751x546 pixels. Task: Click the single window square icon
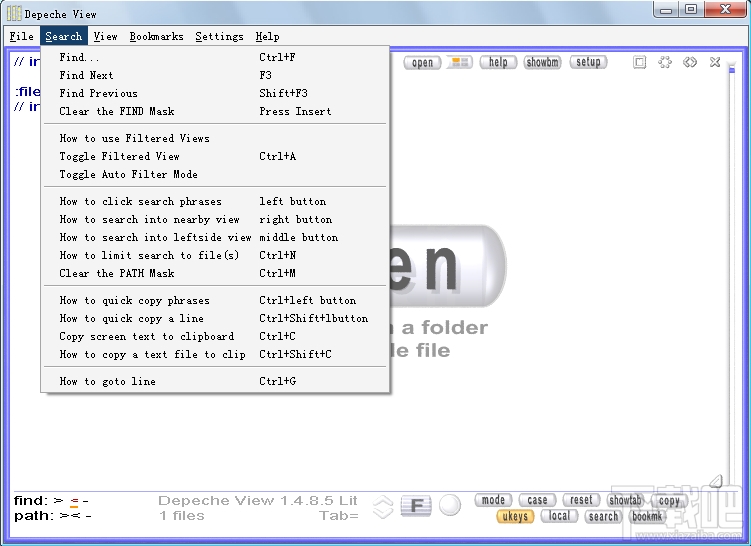point(639,62)
